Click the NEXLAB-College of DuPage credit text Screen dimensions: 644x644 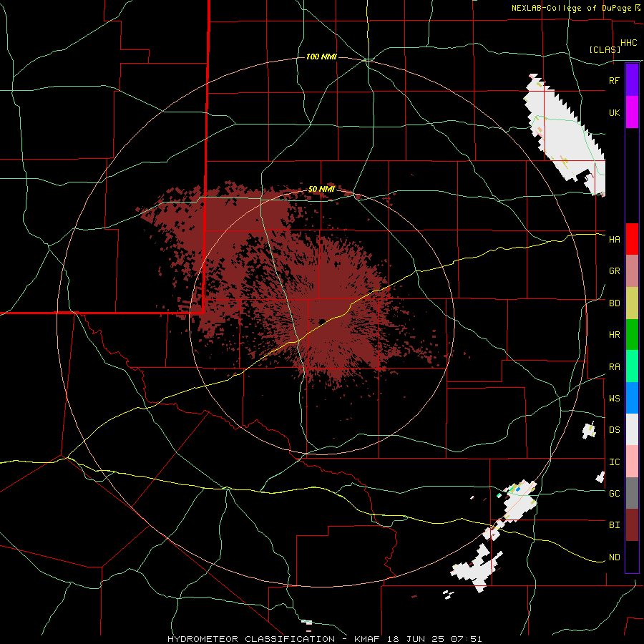571,8
